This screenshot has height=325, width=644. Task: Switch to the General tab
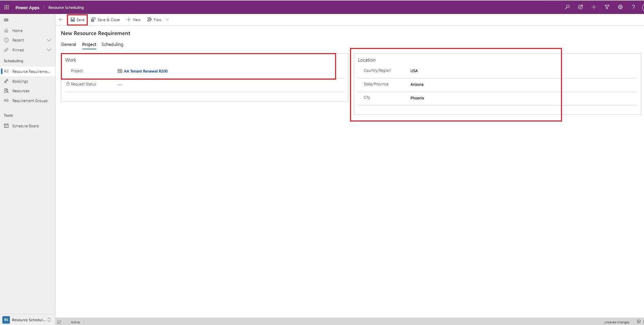coord(69,45)
